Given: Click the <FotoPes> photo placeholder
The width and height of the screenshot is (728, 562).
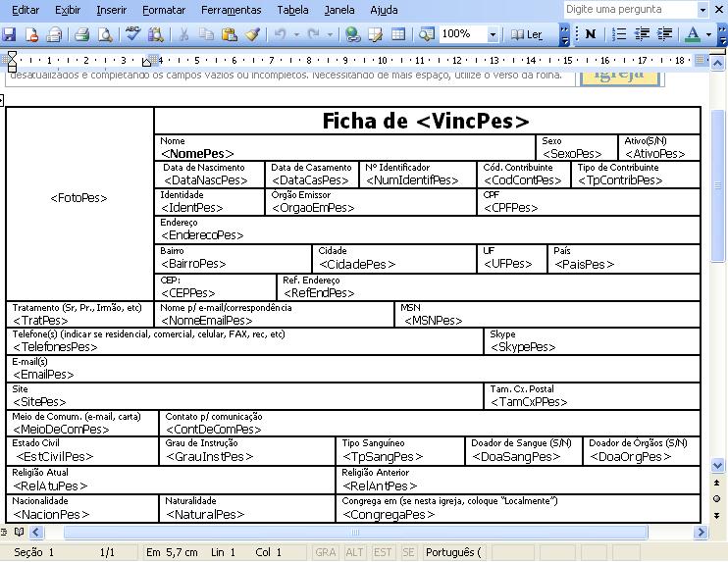Looking at the screenshot, I should tap(78, 198).
